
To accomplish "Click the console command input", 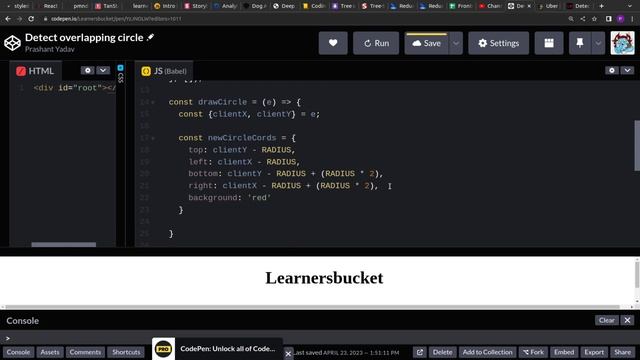I will [320, 338].
